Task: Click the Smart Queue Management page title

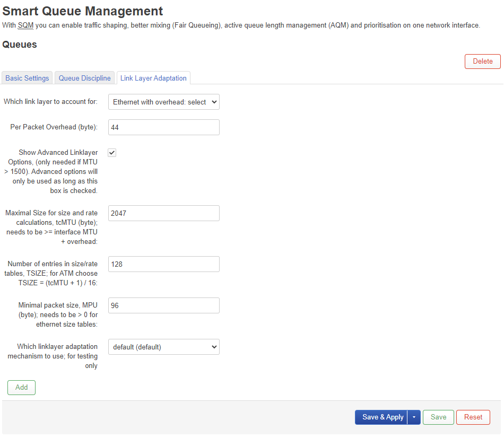Action: click(x=83, y=11)
